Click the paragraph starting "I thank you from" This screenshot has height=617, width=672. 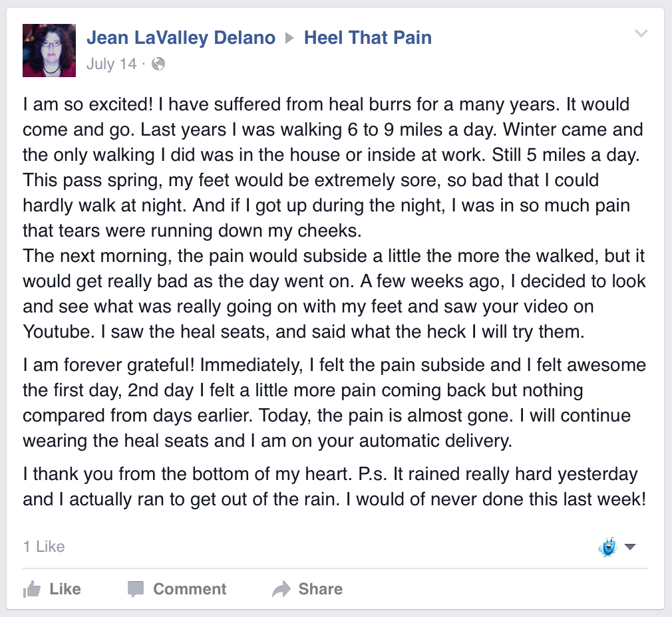click(334, 487)
